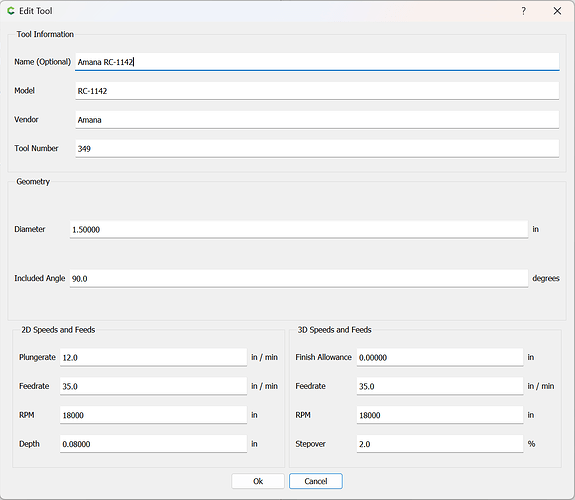Click the Included Angle field showing 90.0
575x500 pixels.
point(299,278)
